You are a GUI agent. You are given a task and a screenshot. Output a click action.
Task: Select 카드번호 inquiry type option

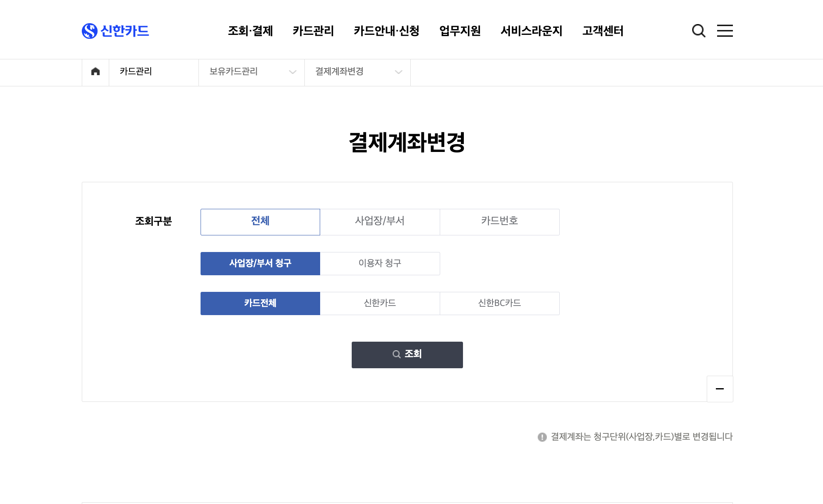coord(499,222)
